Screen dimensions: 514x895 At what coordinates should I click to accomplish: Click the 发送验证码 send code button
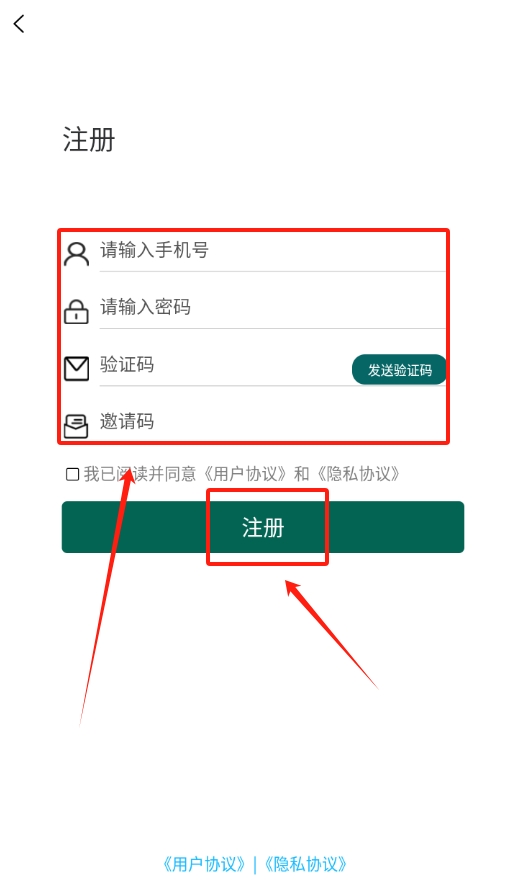pyautogui.click(x=399, y=369)
